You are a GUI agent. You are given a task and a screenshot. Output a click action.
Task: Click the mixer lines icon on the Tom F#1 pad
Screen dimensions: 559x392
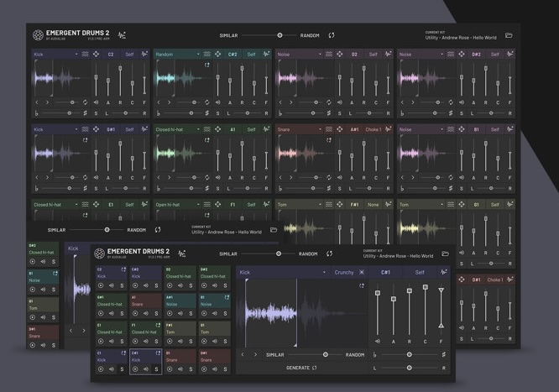coord(329,204)
